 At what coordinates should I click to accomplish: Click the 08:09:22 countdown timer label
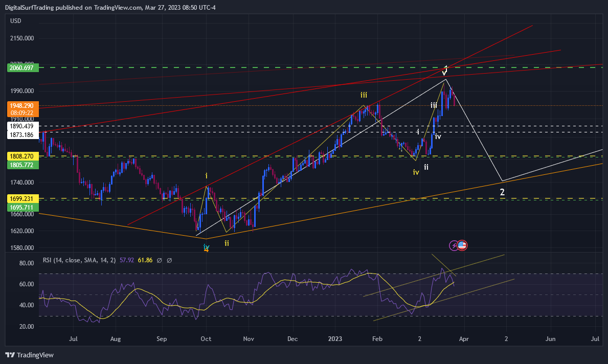pyautogui.click(x=21, y=113)
